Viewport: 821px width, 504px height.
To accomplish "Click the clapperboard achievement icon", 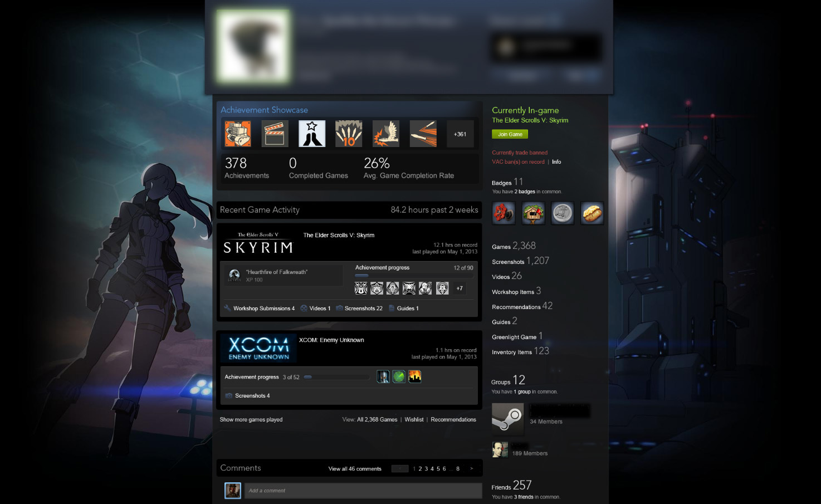I will pos(275,134).
